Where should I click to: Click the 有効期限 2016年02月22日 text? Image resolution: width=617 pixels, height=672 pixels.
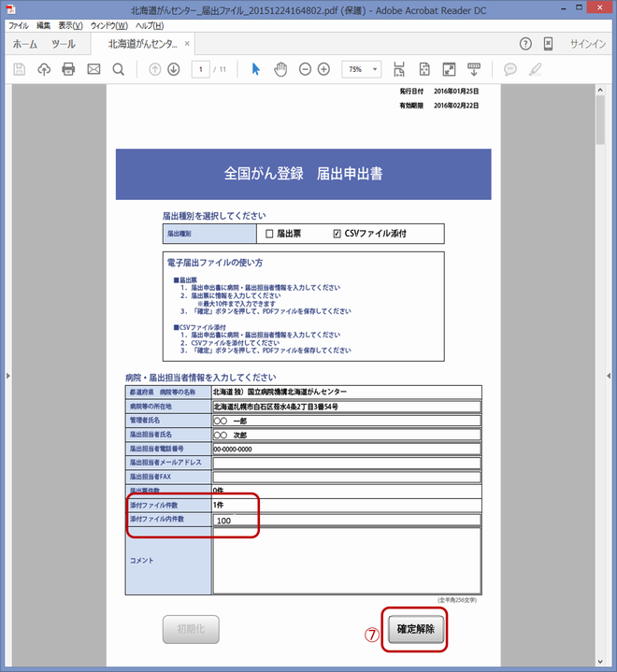coord(439,106)
